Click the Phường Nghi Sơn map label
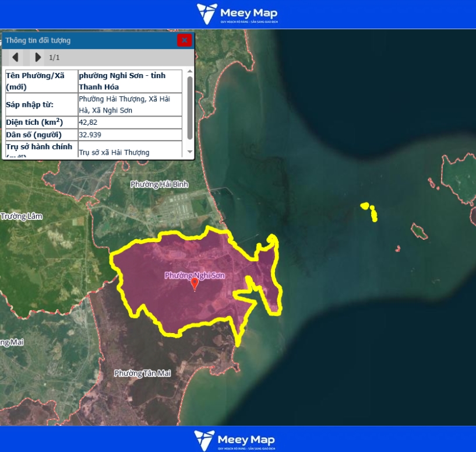This screenshot has width=476, height=452. point(194,275)
